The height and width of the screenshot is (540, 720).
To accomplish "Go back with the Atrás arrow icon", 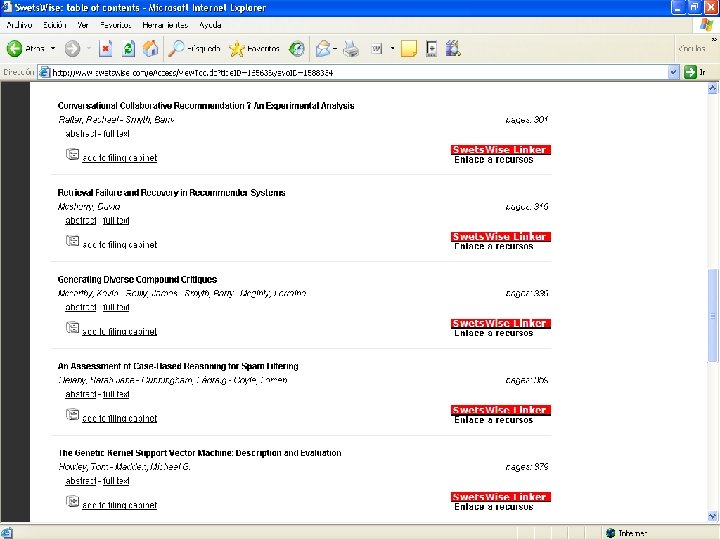I will pyautogui.click(x=14, y=48).
